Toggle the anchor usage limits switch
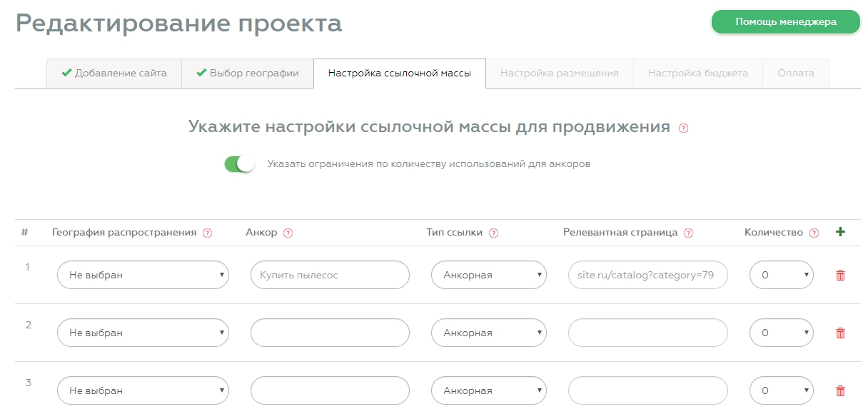868x419 pixels. [239, 164]
